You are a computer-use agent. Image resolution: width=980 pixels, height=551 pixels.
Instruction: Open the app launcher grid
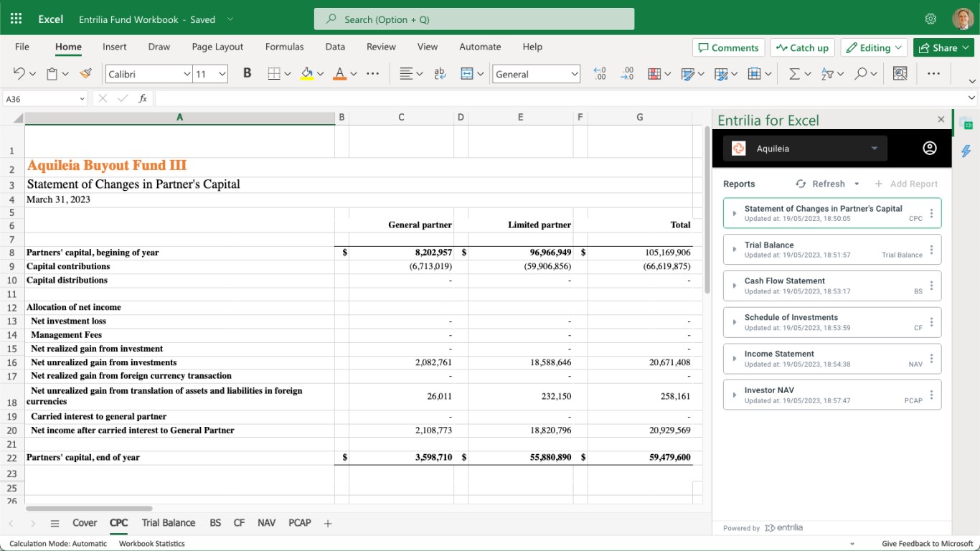16,19
